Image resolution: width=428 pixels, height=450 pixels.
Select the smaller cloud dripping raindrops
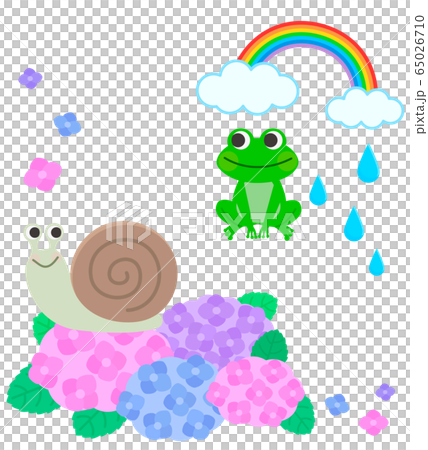click(365, 108)
